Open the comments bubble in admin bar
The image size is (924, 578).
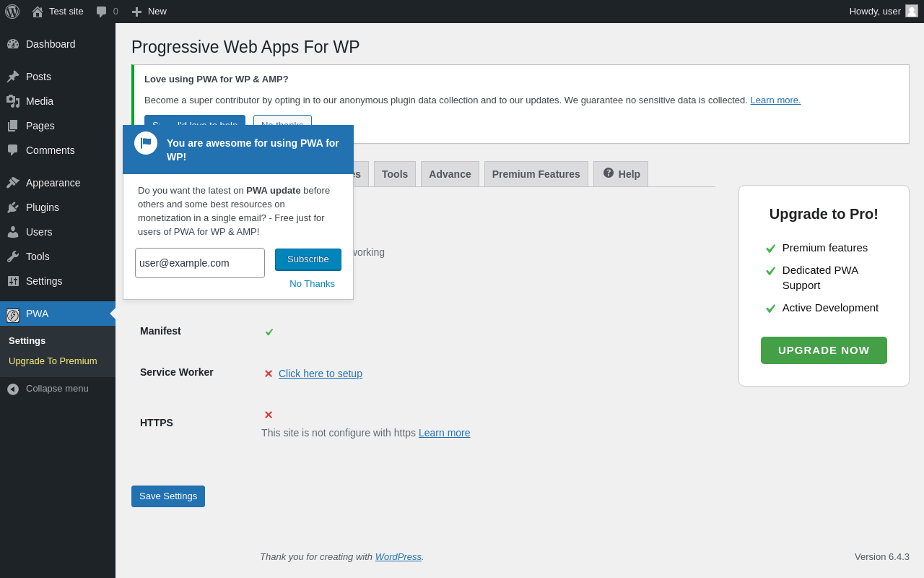point(102,12)
